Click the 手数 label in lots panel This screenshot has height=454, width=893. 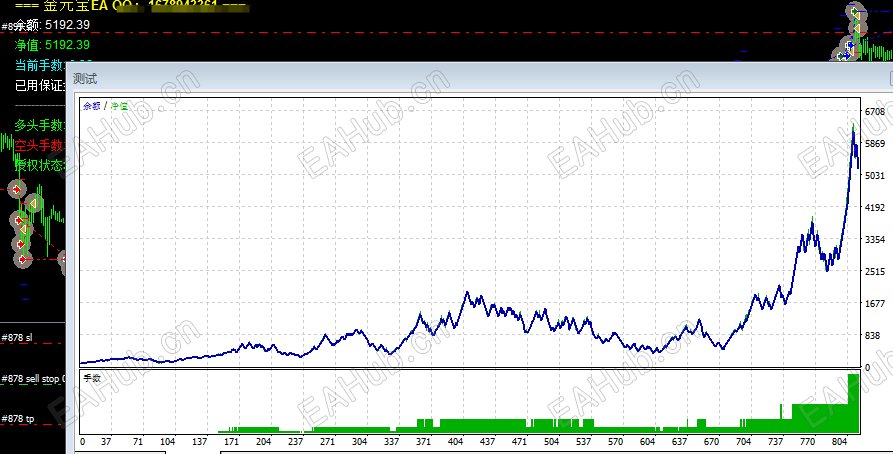92,378
